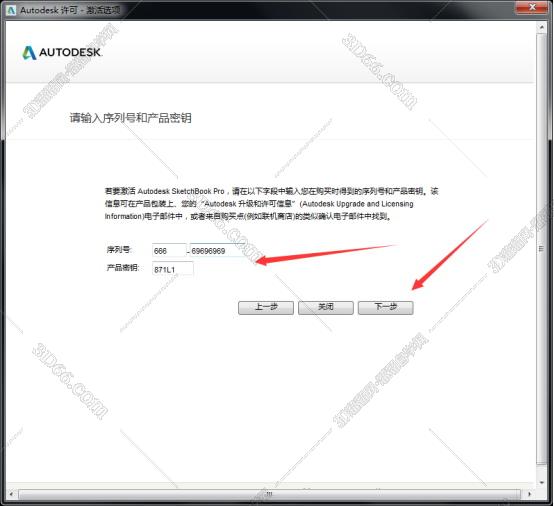The width and height of the screenshot is (554, 506).
Task: Focus the serial number field containing 69696969
Action: 218,251
